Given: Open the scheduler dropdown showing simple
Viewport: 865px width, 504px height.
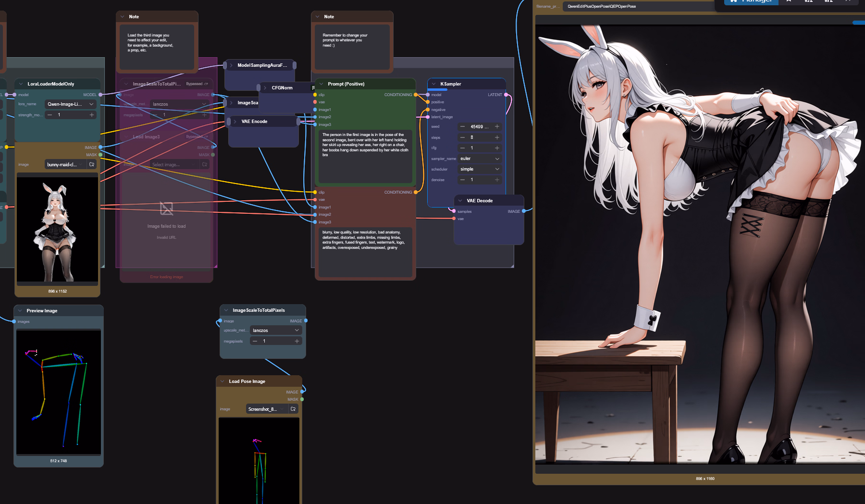Looking at the screenshot, I should [480, 169].
